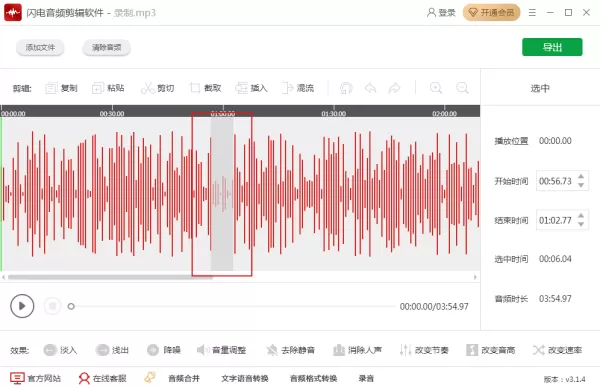The width and height of the screenshot is (600, 388).
Task: Play the audio with the play button
Action: [x=22, y=306]
